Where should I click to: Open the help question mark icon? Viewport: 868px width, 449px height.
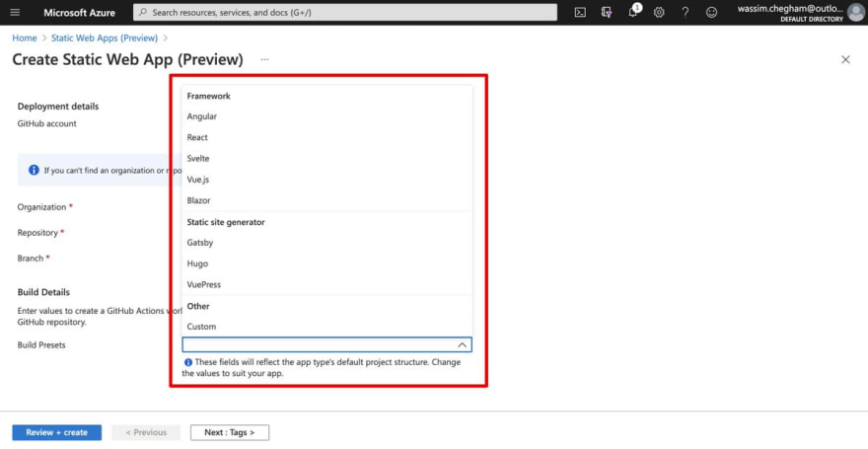coord(686,12)
